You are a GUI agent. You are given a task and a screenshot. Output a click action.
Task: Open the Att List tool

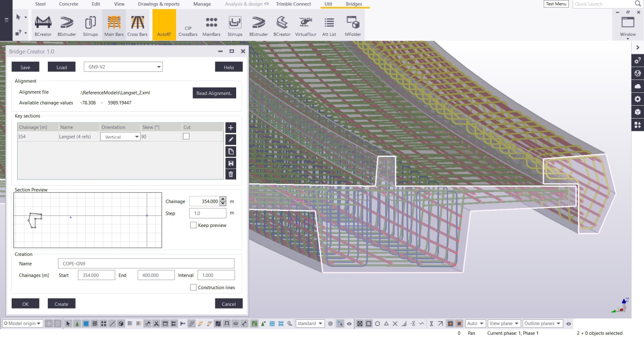[x=329, y=24]
